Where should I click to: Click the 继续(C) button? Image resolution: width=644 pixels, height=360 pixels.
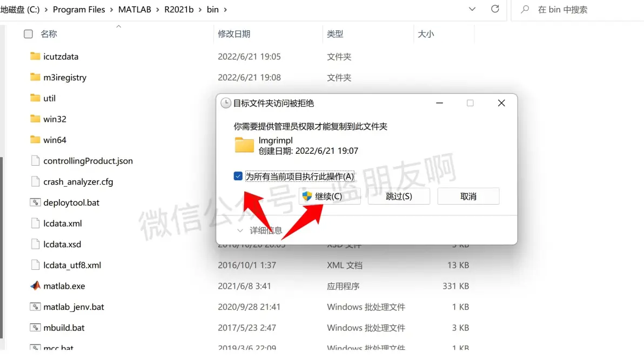(330, 196)
